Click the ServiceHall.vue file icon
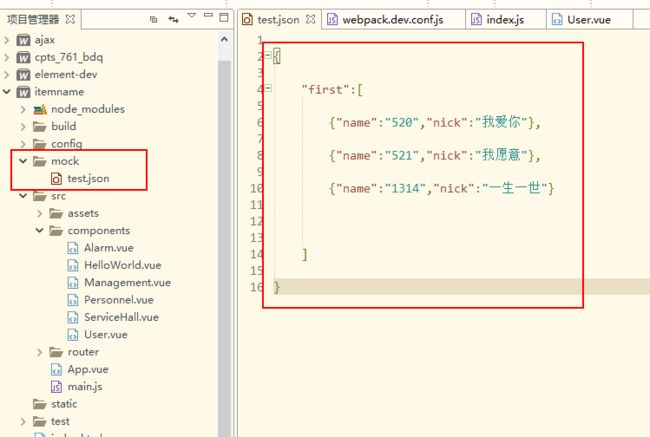Screen dimensions: 650x437 tap(73, 318)
